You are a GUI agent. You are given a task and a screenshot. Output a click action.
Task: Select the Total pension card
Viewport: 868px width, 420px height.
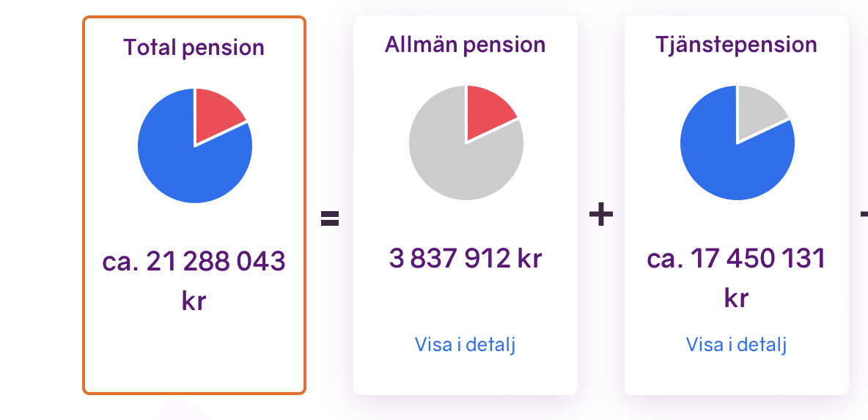(x=194, y=205)
